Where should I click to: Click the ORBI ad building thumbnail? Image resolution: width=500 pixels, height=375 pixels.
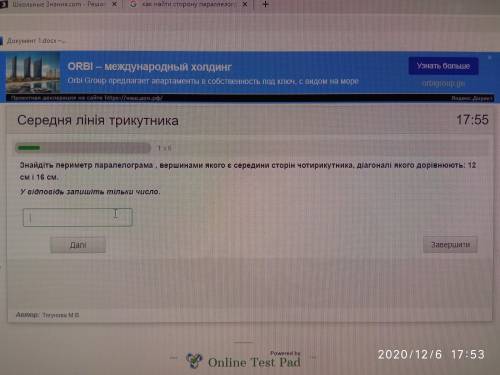33,73
